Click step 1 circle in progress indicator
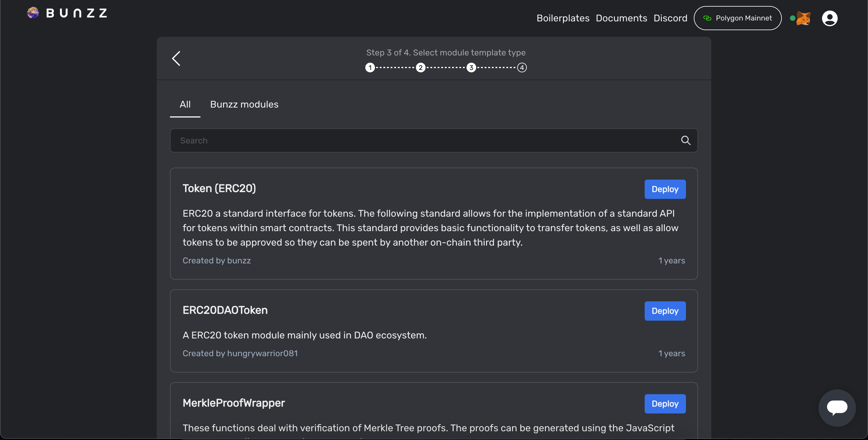Image resolution: width=868 pixels, height=440 pixels. (370, 68)
